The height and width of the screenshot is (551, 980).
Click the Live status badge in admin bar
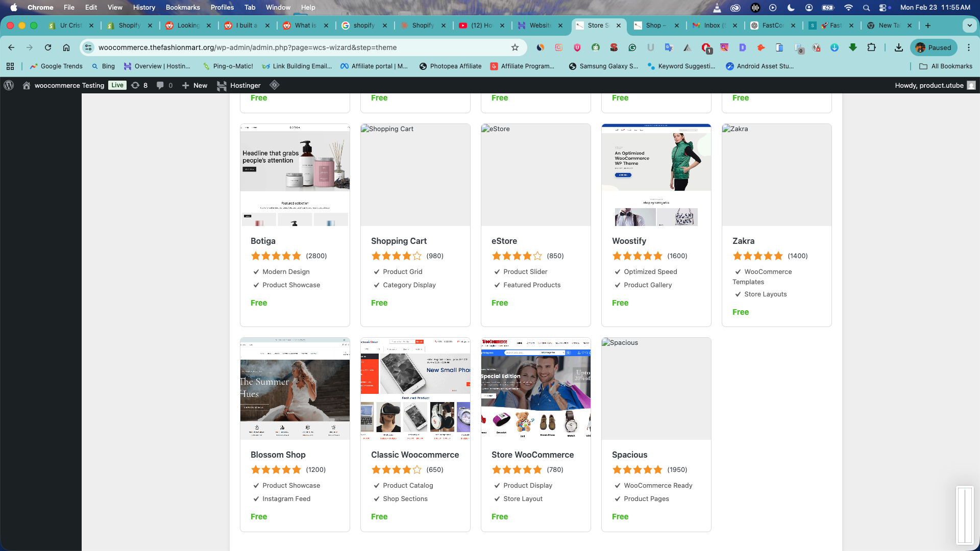click(x=117, y=85)
